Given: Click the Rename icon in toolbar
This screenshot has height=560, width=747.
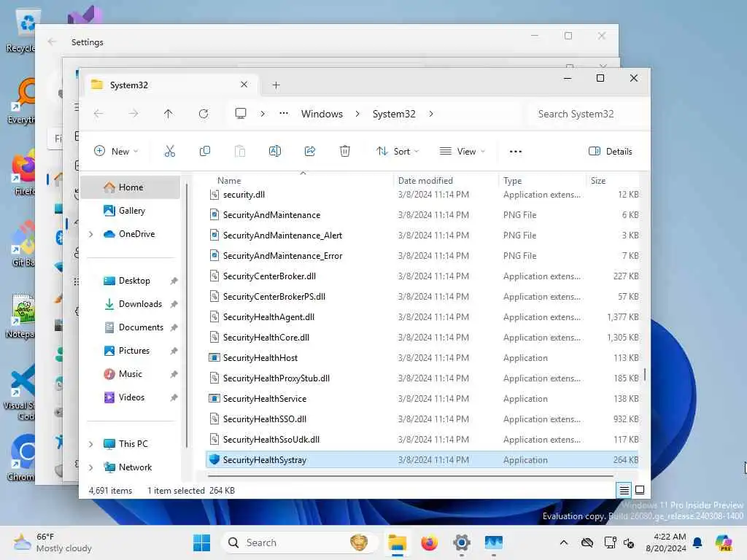Looking at the screenshot, I should pyautogui.click(x=275, y=152).
